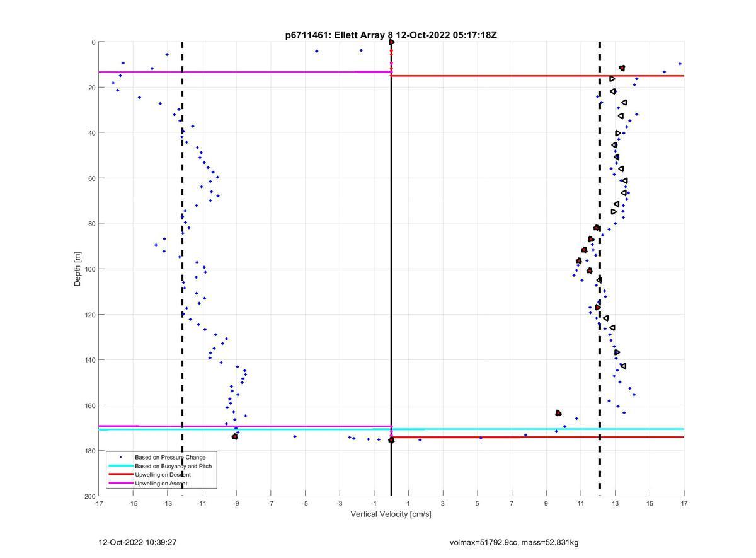Click the timestamp '12-Oct-2022 10:39:27'
The image size is (756, 558).
point(137,542)
